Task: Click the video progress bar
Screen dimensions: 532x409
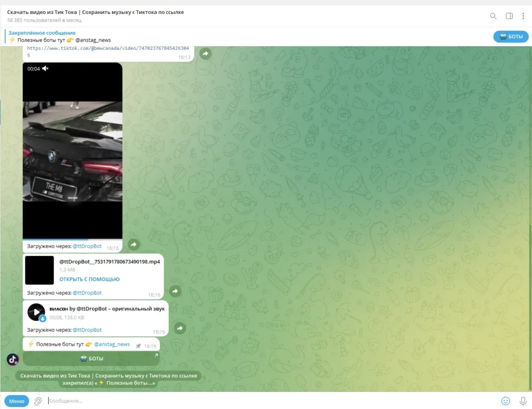Action: (x=73, y=239)
